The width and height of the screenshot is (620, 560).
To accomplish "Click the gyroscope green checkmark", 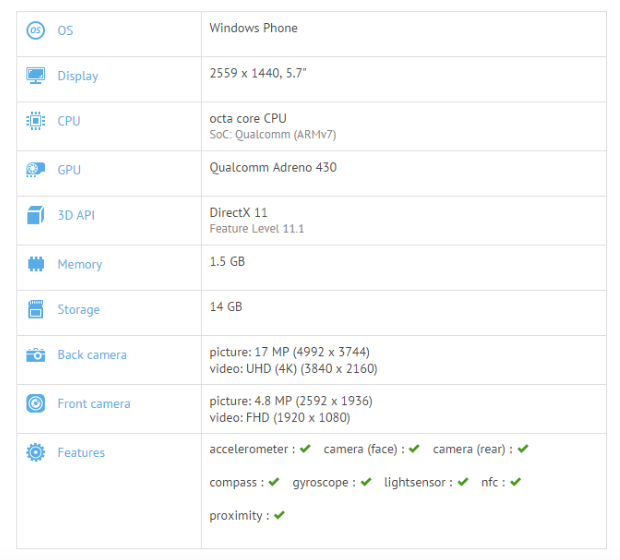I will [x=366, y=482].
